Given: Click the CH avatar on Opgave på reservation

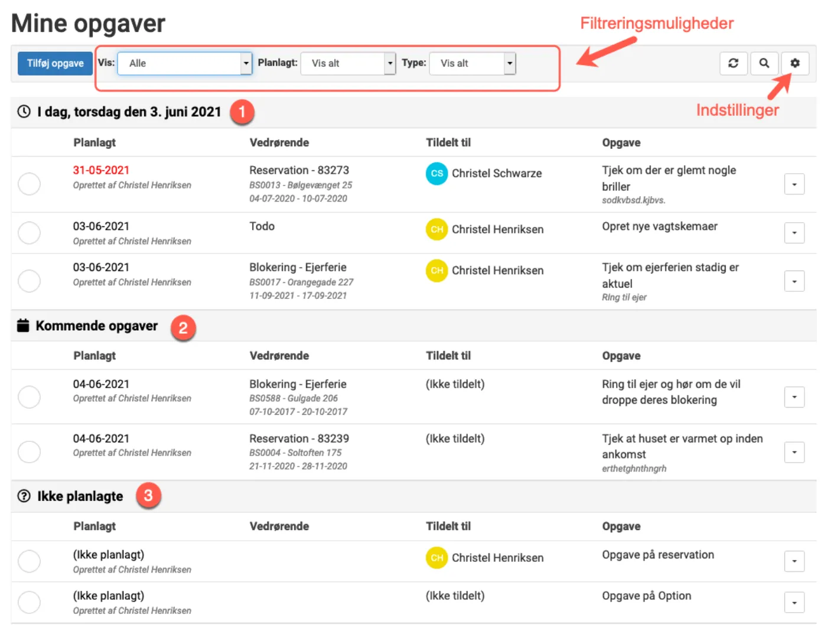Looking at the screenshot, I should [x=436, y=558].
